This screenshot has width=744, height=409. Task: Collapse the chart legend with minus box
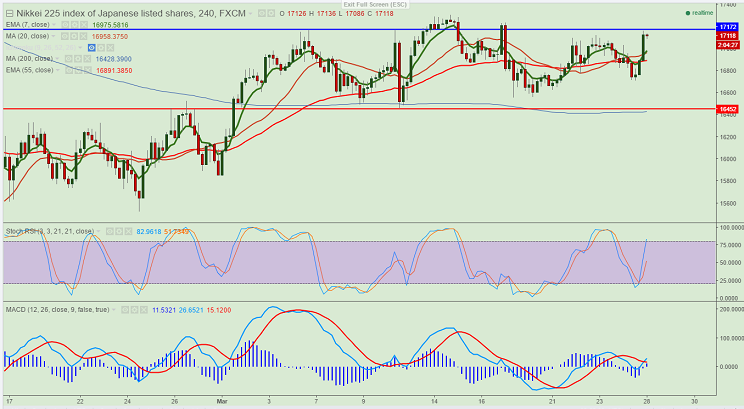(x=9, y=14)
